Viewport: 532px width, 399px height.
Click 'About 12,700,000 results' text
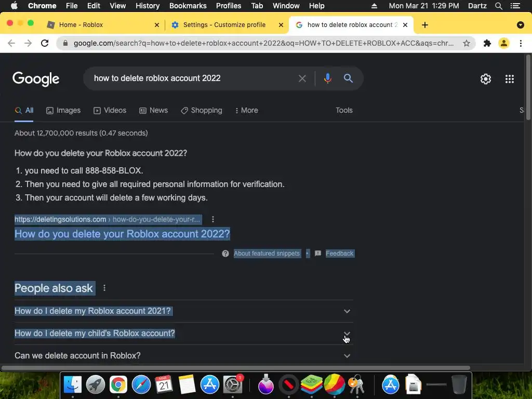(56, 133)
